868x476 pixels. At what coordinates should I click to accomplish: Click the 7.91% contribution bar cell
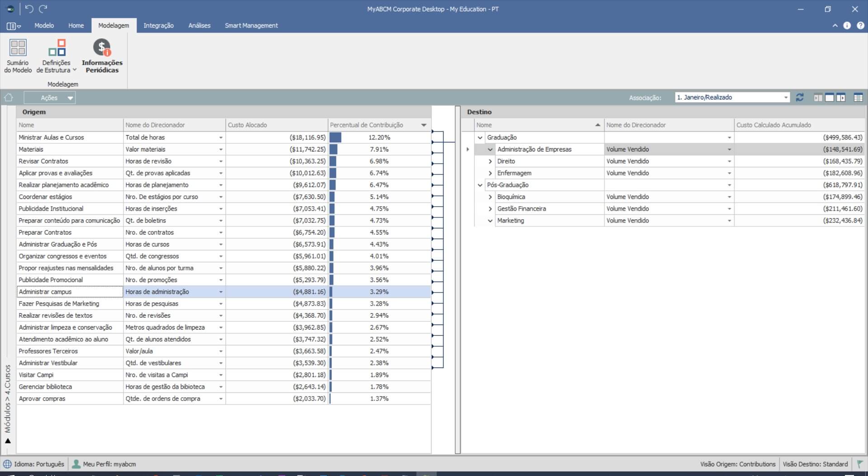tap(379, 149)
